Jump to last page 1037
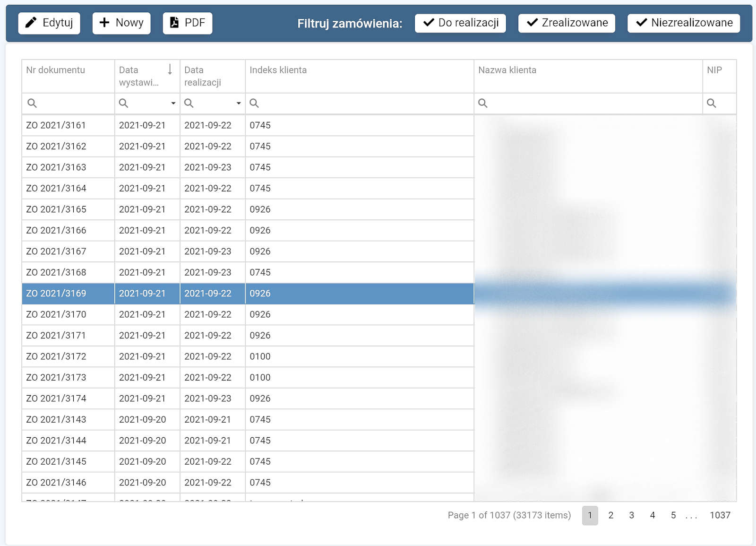 (720, 515)
